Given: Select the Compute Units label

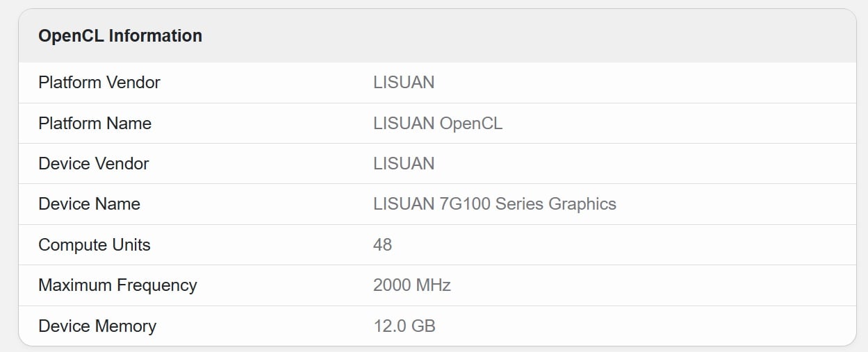Looking at the screenshot, I should pyautogui.click(x=95, y=245).
